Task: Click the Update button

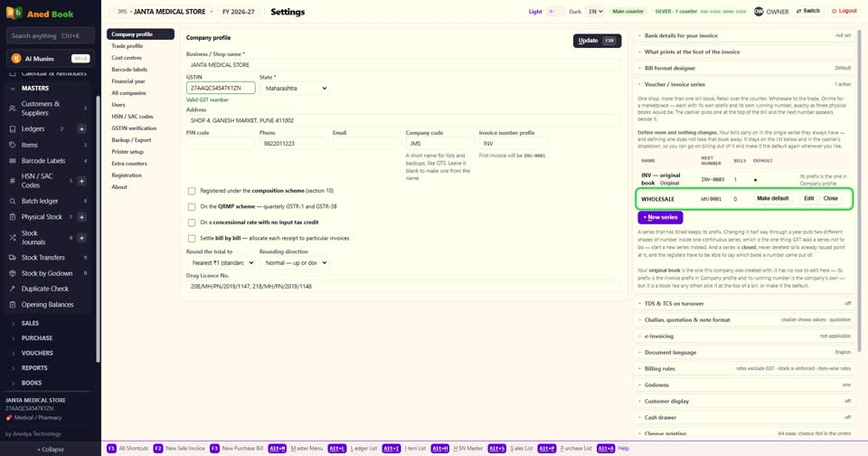Action: pyautogui.click(x=597, y=41)
